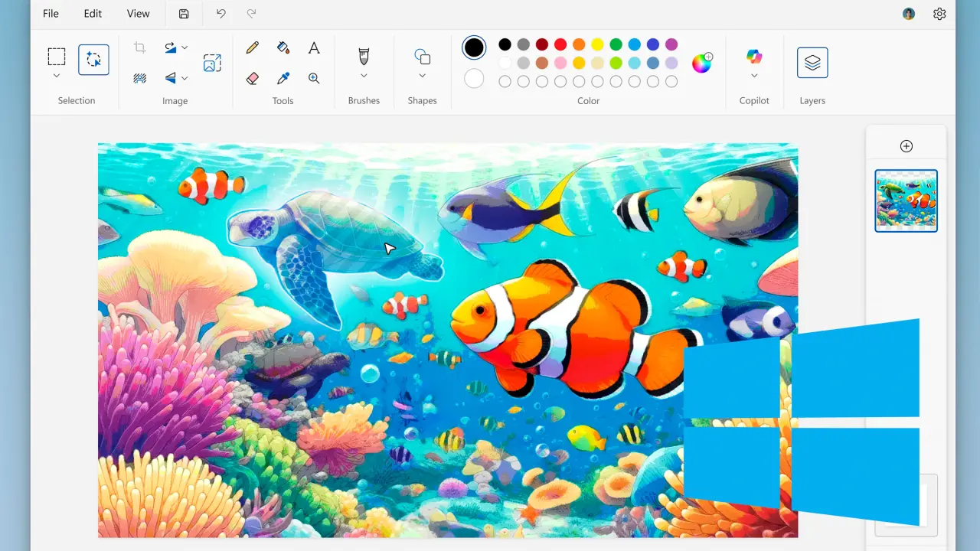Select the underwater layer thumbnail
This screenshot has width=980, height=551.
[x=906, y=201]
